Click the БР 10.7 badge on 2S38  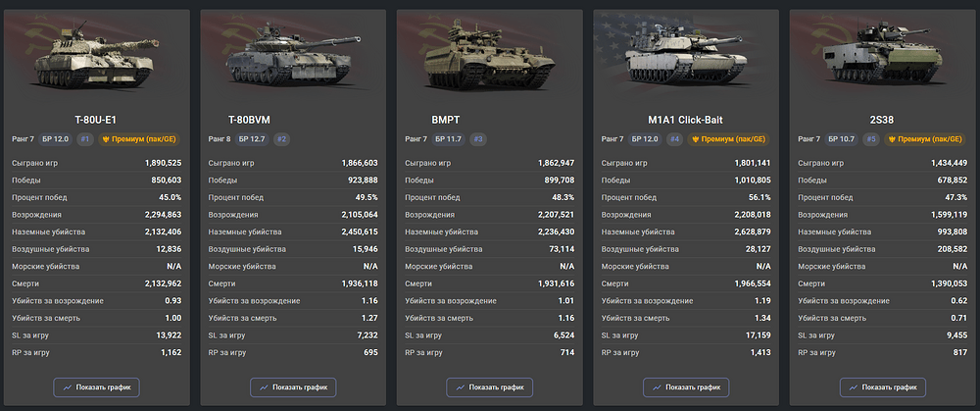pyautogui.click(x=841, y=139)
